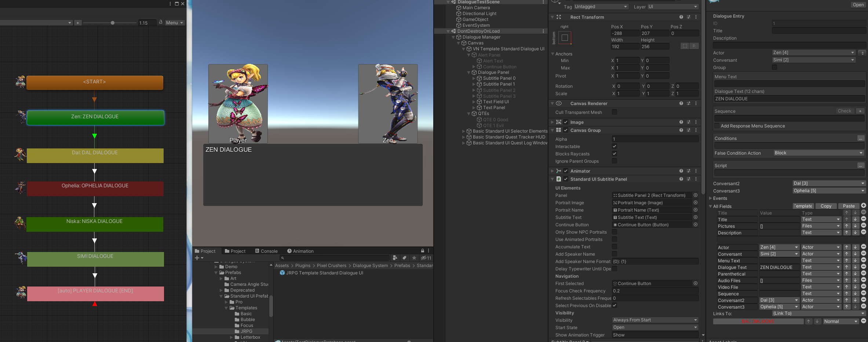868x342 pixels.
Task: Collapse the Anchors foldout
Action: point(552,54)
